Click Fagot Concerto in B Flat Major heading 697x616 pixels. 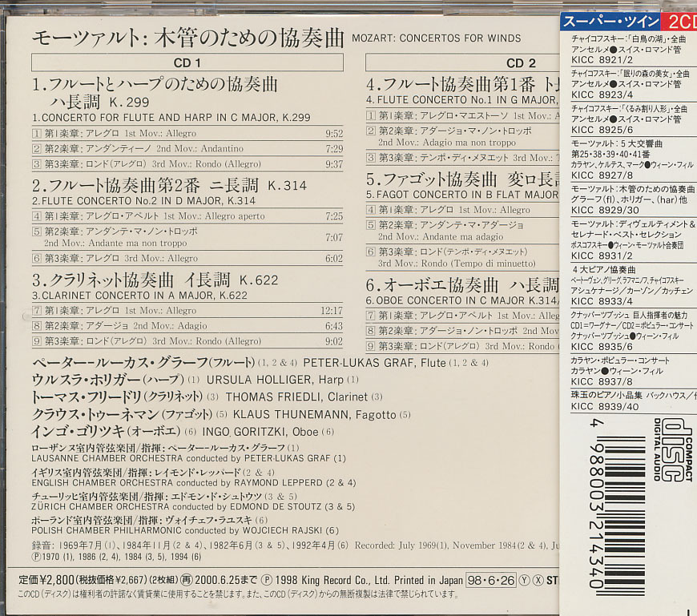[462, 195]
